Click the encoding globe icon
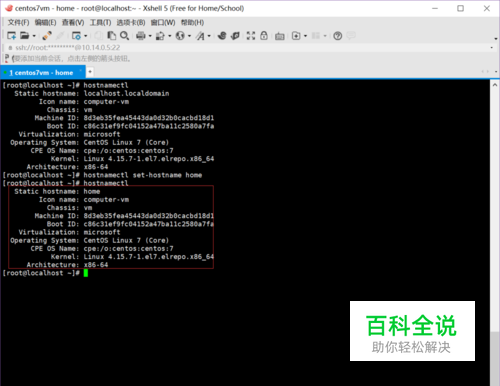Image resolution: width=500 pixels, height=386 pixels. click(180, 35)
